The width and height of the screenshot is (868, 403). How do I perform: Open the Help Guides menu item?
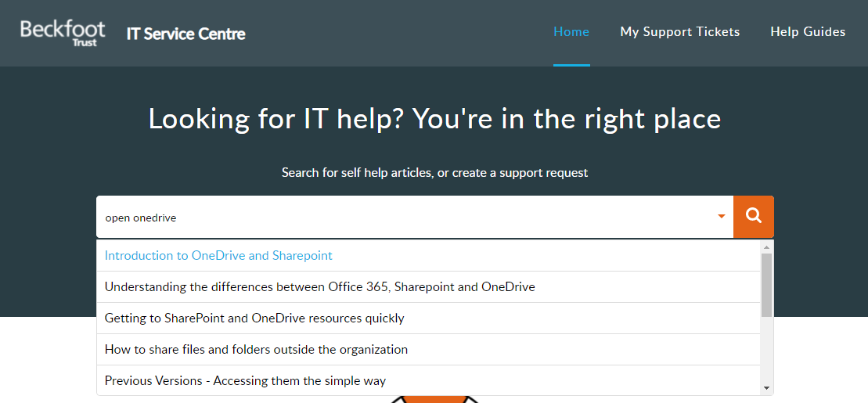[x=808, y=31]
